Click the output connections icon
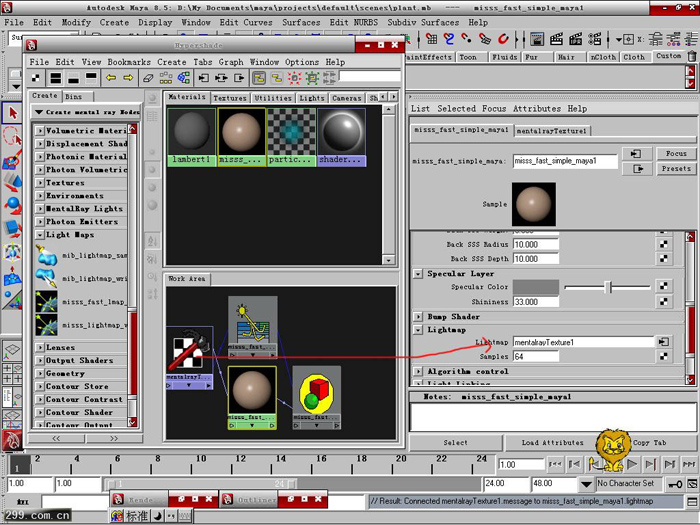The width and height of the screenshot is (700, 525). click(x=239, y=78)
